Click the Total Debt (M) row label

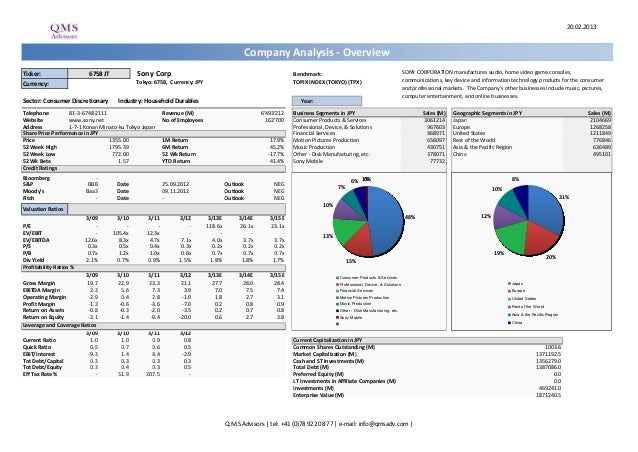tap(311, 367)
